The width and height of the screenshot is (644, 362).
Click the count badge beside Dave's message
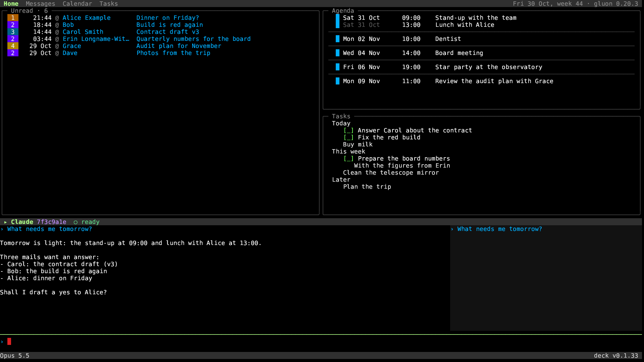click(x=13, y=53)
